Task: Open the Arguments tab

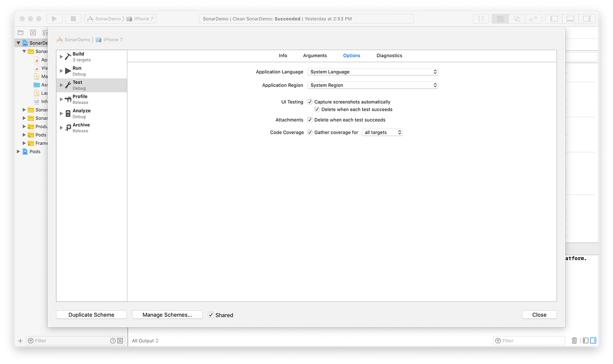Action: [315, 56]
